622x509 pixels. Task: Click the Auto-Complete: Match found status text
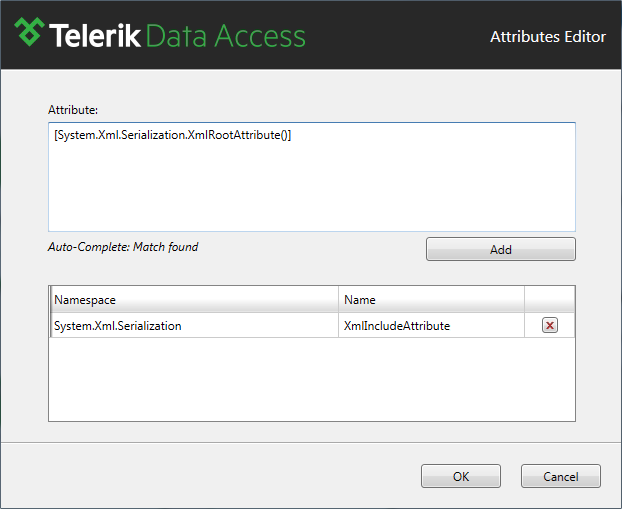[x=123, y=247]
